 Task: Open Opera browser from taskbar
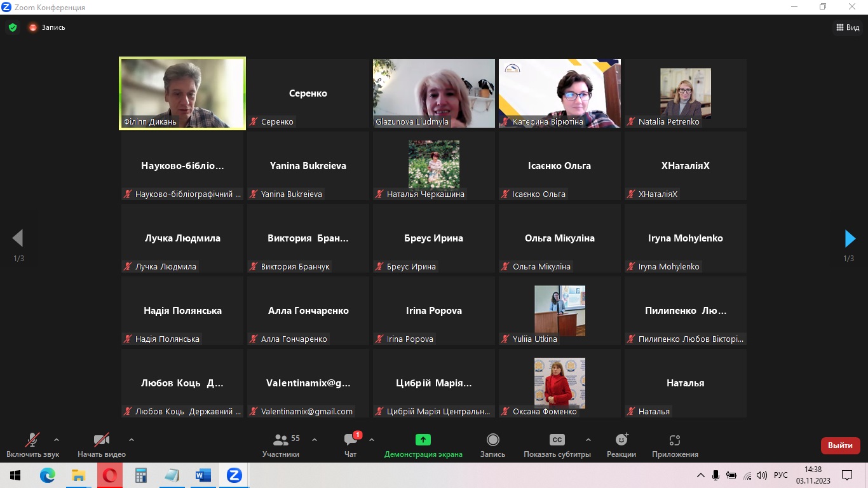tap(110, 475)
